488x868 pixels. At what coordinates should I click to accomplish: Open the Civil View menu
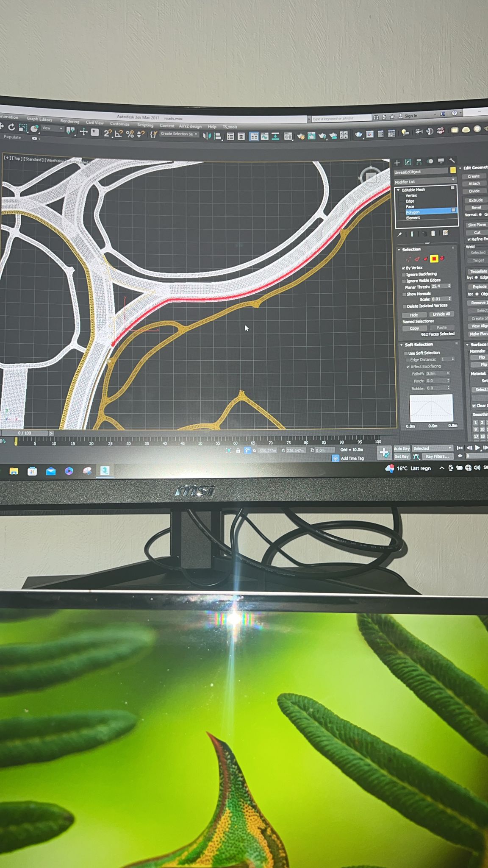pos(94,122)
